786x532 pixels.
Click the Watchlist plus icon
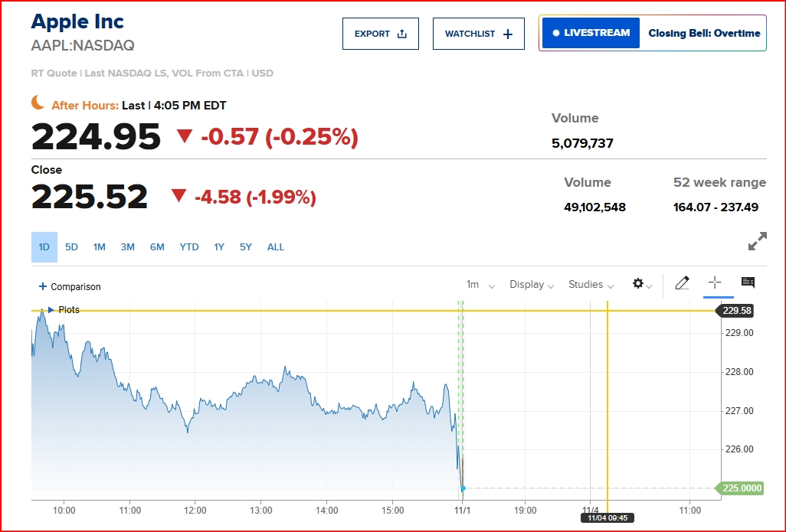tap(507, 34)
